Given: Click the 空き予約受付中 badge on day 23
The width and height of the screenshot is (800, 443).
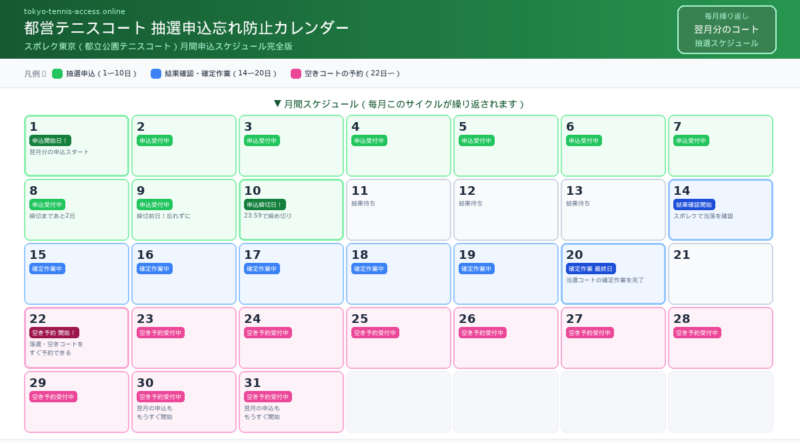Looking at the screenshot, I should click(160, 333).
